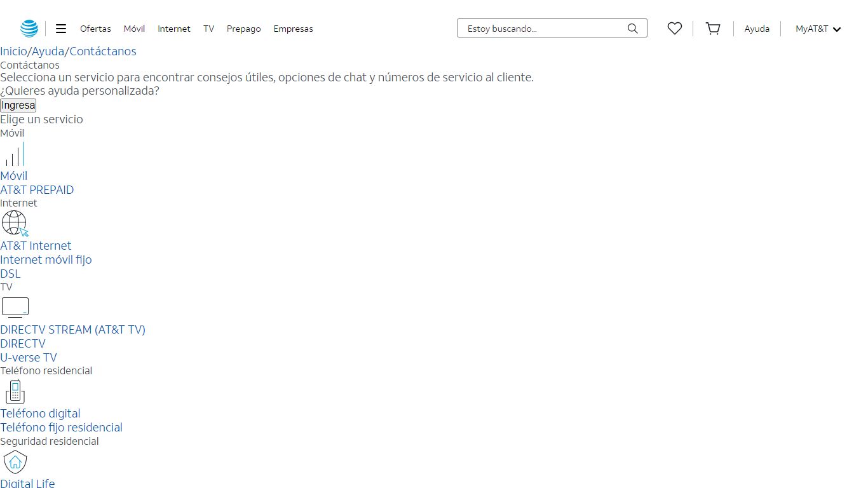Screen dimensions: 868x488
Task: Select the U-verse TV link
Action: click(29, 358)
